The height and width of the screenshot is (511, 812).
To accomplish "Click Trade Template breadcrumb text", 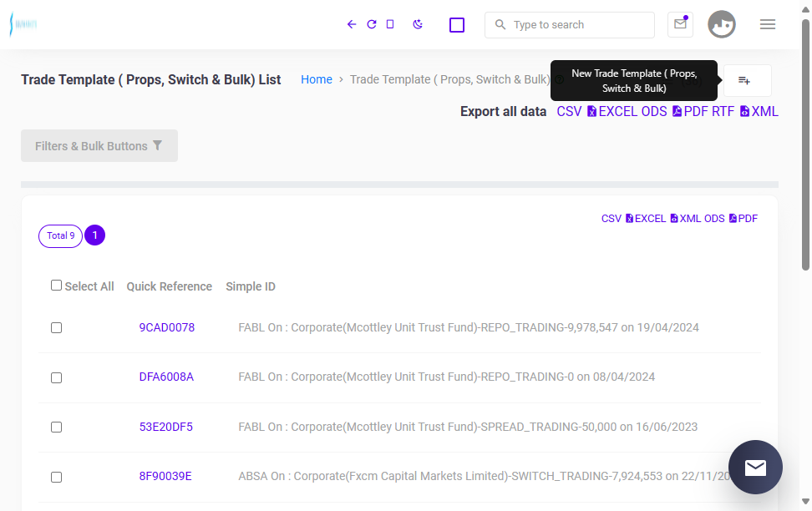I will coord(449,79).
